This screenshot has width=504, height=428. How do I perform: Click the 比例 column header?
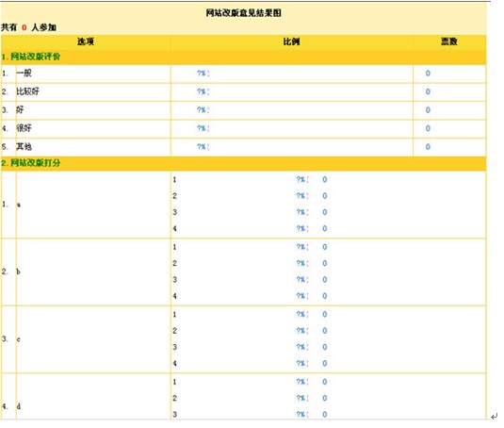[291, 41]
